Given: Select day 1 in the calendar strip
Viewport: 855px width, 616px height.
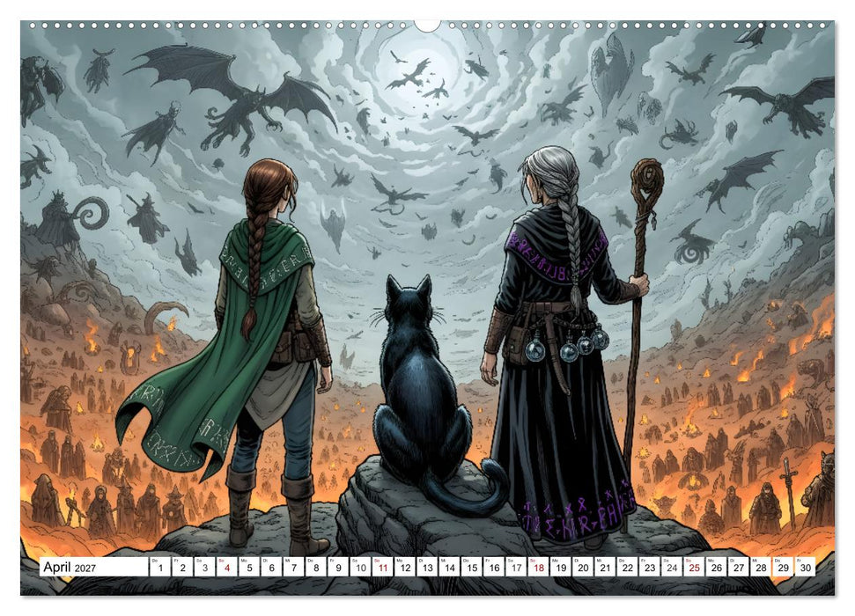Looking at the screenshot, I should coord(159,567).
